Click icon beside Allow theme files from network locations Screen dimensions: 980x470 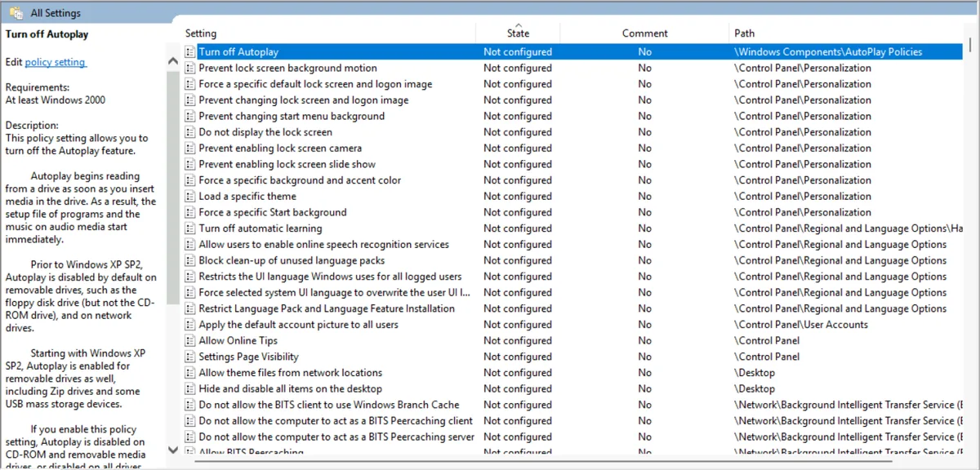189,373
